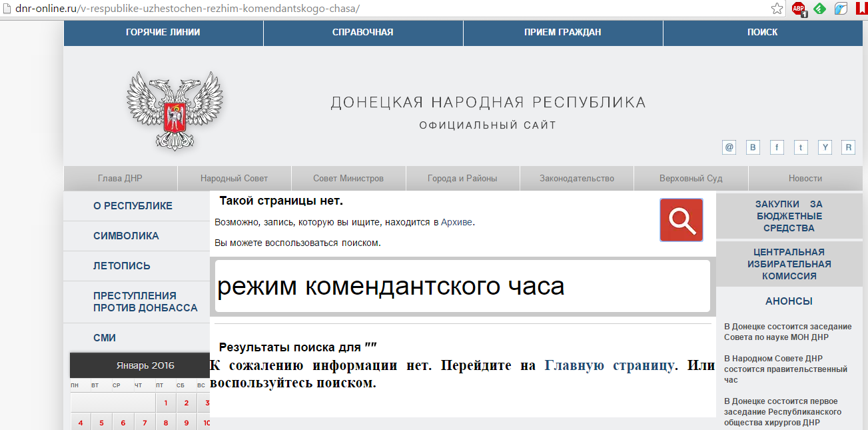Open the 'B' VKontakte social icon
868x430 pixels.
[753, 147]
